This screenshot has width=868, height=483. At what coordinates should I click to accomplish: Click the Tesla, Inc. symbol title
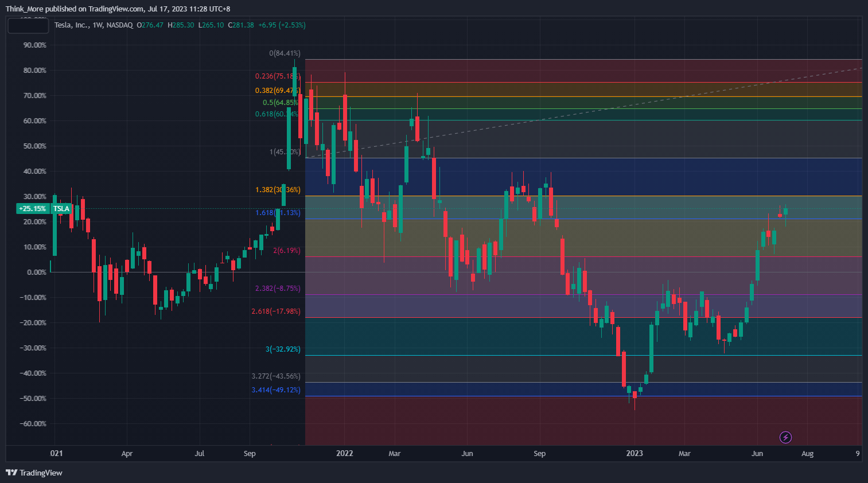click(x=71, y=25)
